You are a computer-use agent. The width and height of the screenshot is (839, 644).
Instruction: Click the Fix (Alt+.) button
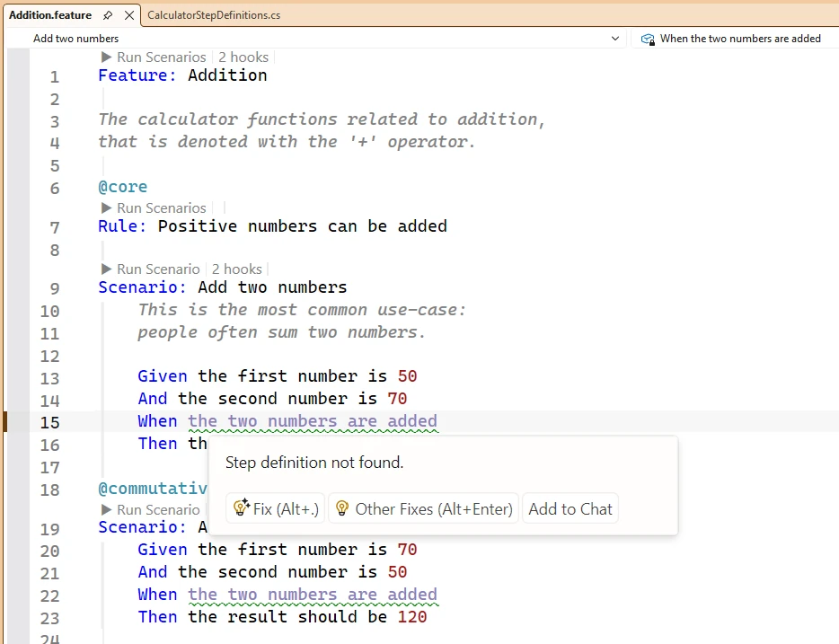275,508
